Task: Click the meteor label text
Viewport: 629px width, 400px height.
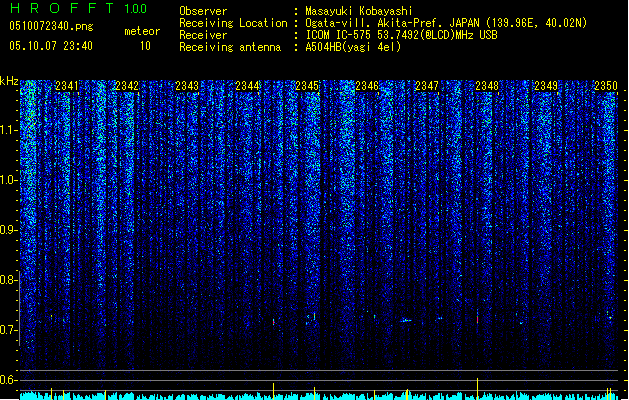Action: pyautogui.click(x=142, y=31)
